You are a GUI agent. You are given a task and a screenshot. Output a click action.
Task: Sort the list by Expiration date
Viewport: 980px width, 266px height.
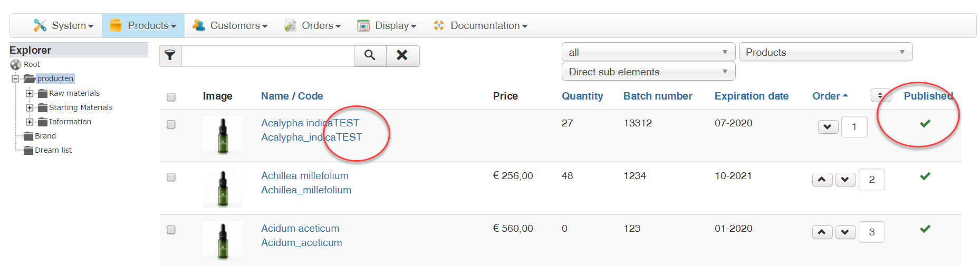click(751, 96)
